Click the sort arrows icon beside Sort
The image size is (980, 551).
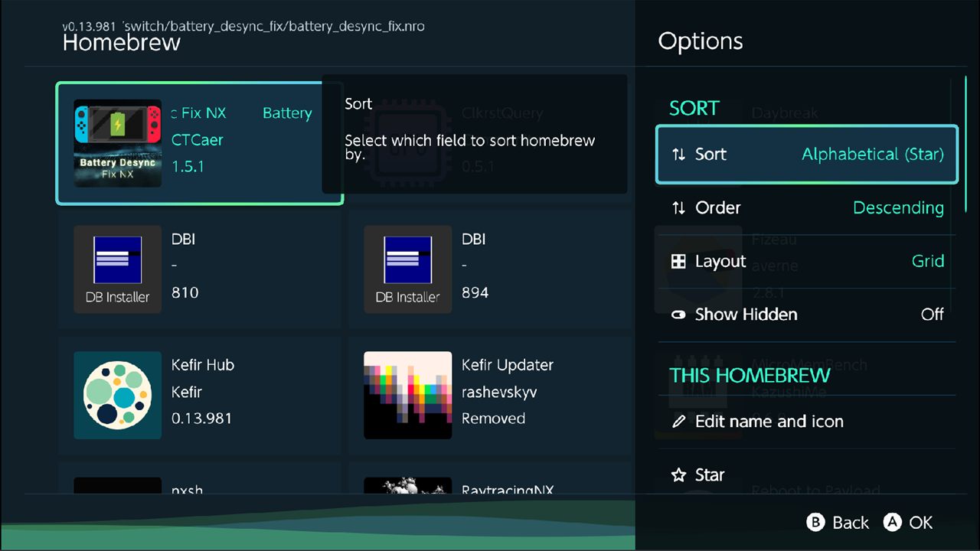[678, 155]
